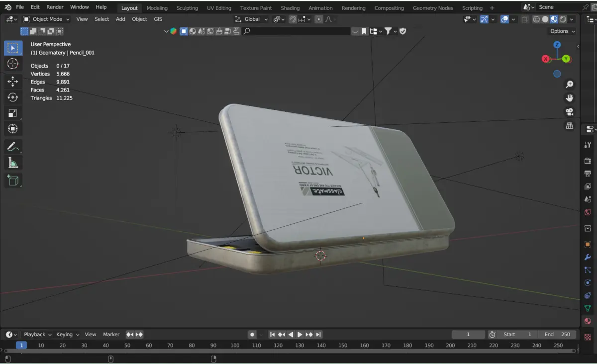The width and height of the screenshot is (597, 364).
Task: Open the Keying dropdown in timeline
Action: [x=68, y=335]
